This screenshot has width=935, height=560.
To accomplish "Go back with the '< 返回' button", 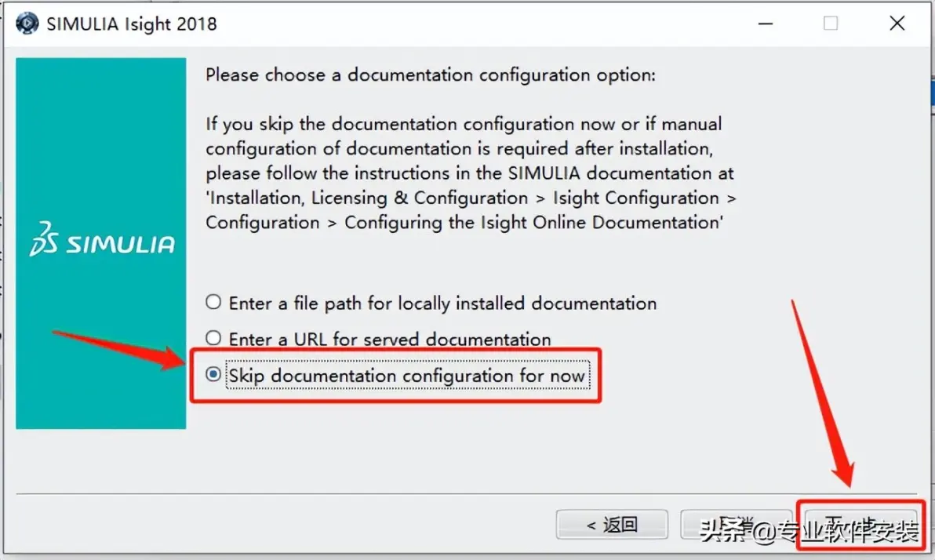I will tap(612, 525).
